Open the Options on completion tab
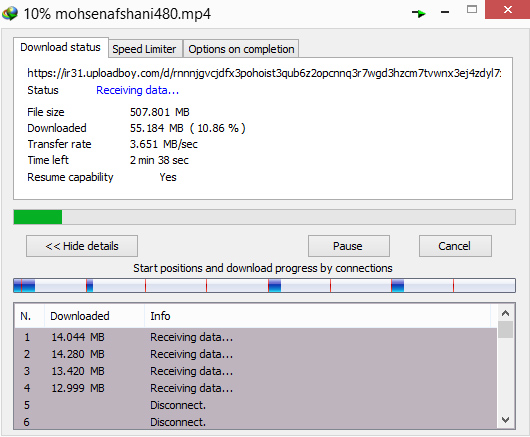 (x=241, y=49)
